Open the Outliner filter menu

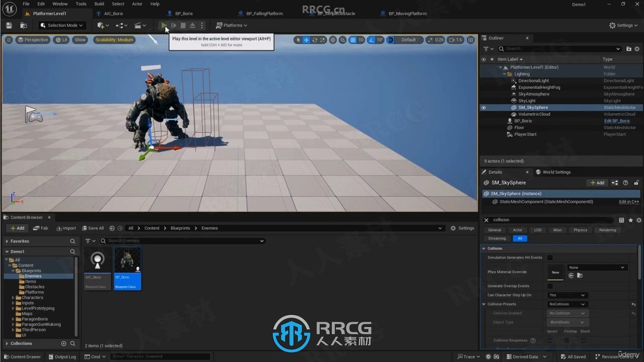(x=488, y=49)
